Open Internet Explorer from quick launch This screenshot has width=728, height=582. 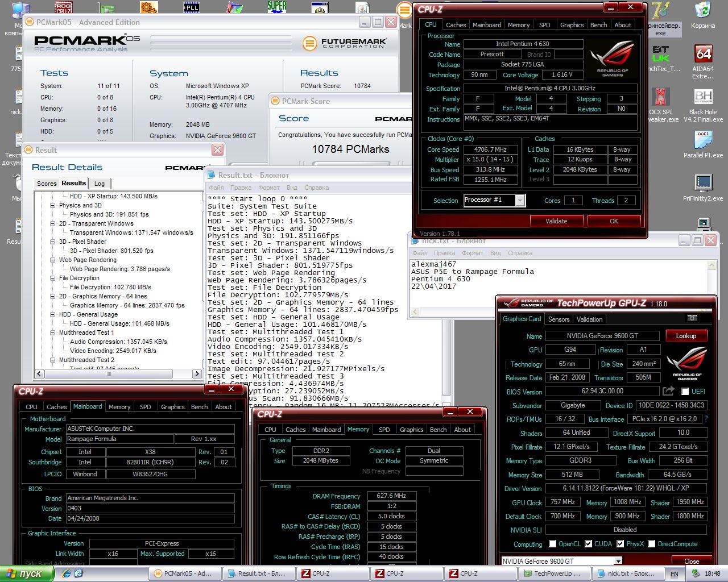[67, 573]
